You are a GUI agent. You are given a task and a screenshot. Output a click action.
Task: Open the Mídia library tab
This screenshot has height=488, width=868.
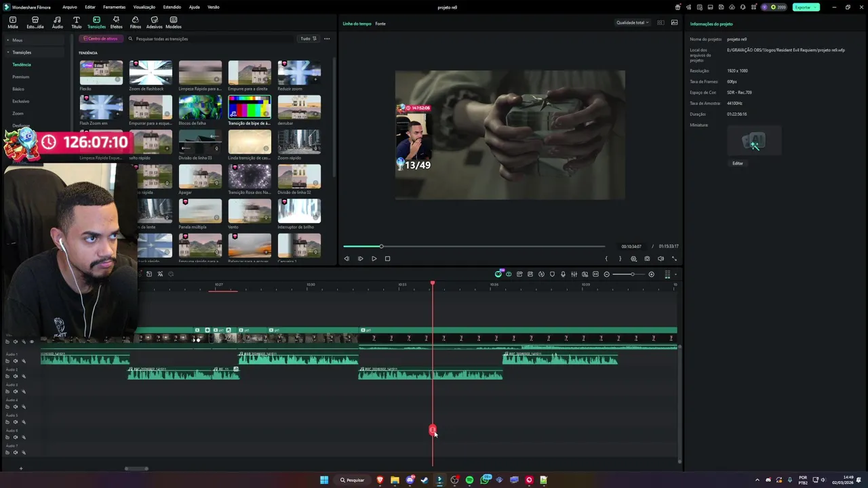13,22
